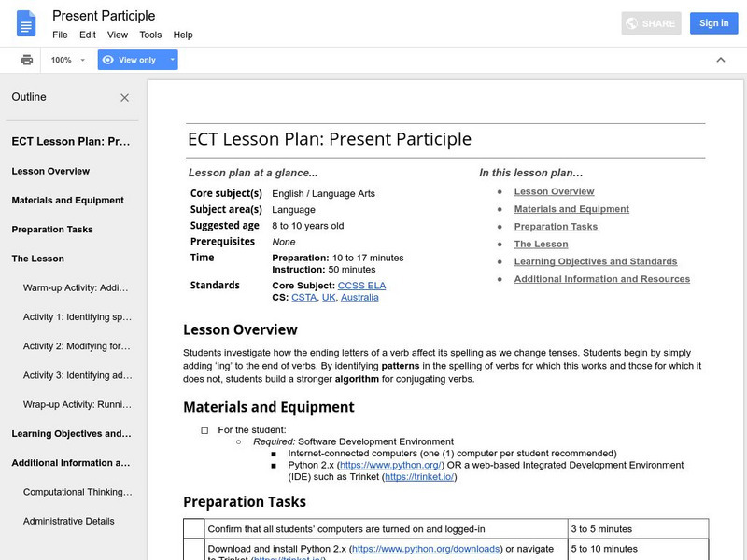The height and width of the screenshot is (560, 747).
Task: Open the 100% zoom dropdown
Action: coord(68,60)
